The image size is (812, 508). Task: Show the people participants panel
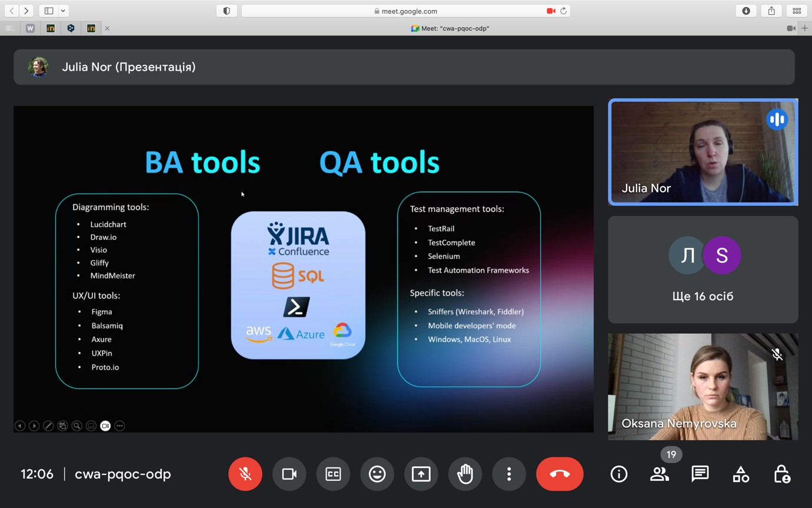coord(660,474)
